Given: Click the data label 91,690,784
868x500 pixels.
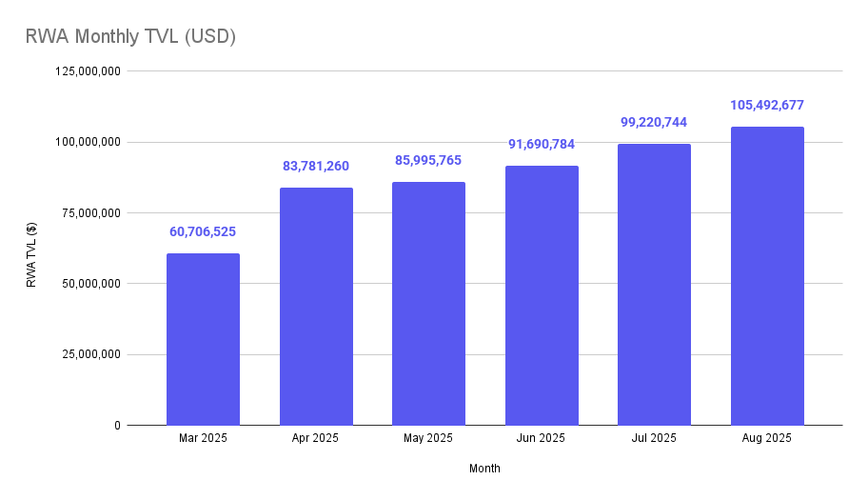Looking at the screenshot, I should (542, 144).
